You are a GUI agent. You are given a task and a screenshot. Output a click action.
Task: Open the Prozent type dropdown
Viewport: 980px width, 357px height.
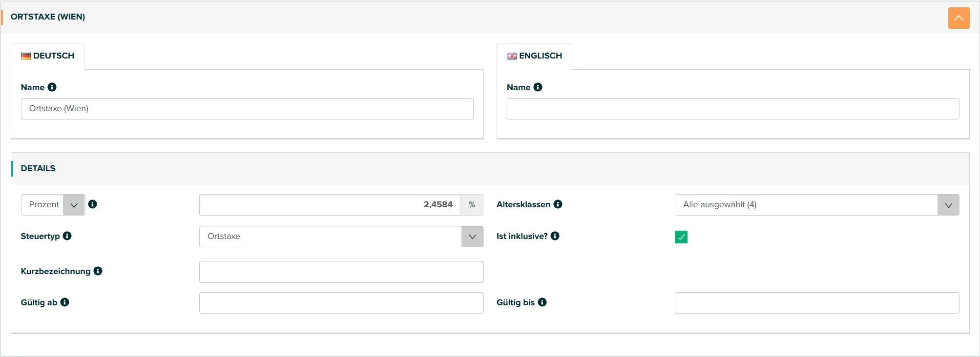53,205
